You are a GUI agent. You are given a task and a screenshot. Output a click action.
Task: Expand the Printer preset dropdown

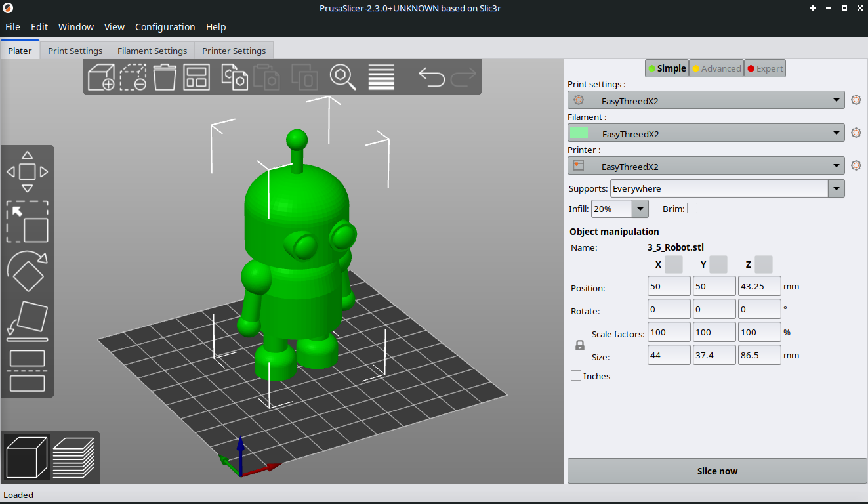tap(837, 166)
